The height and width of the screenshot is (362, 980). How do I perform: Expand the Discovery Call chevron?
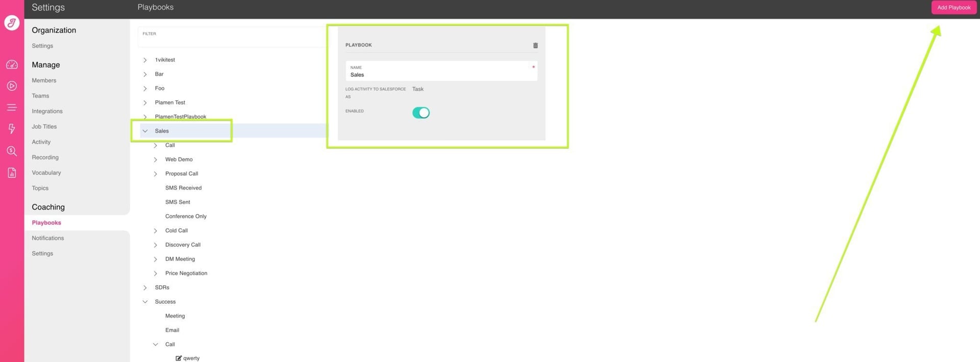tap(155, 245)
